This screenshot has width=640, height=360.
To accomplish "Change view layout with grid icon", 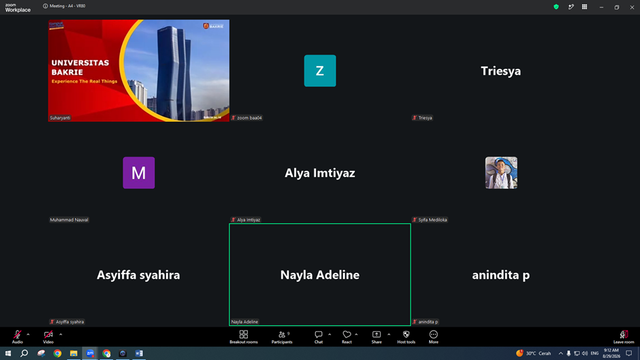I will [x=584, y=7].
